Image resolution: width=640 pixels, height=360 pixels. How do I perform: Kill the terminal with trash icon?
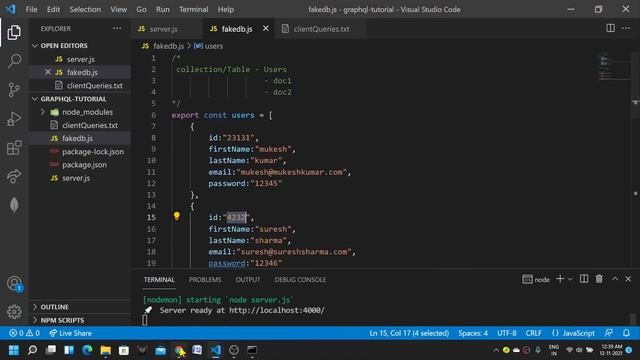[x=599, y=279]
